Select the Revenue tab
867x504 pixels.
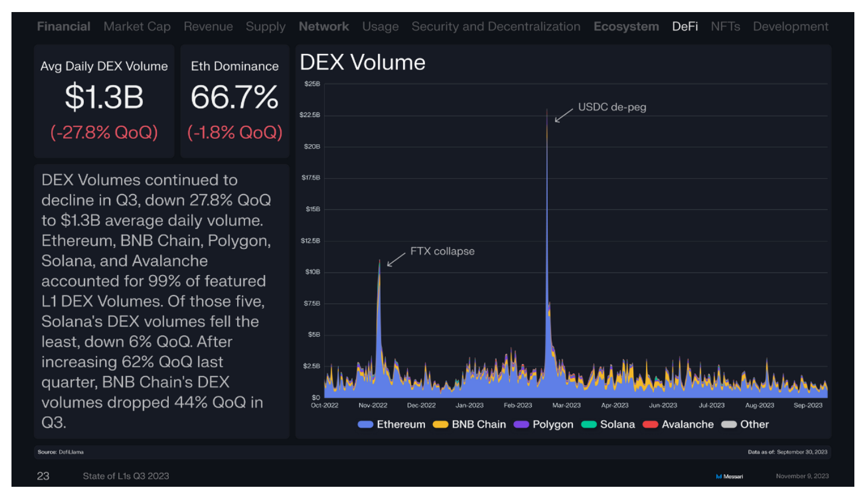208,26
